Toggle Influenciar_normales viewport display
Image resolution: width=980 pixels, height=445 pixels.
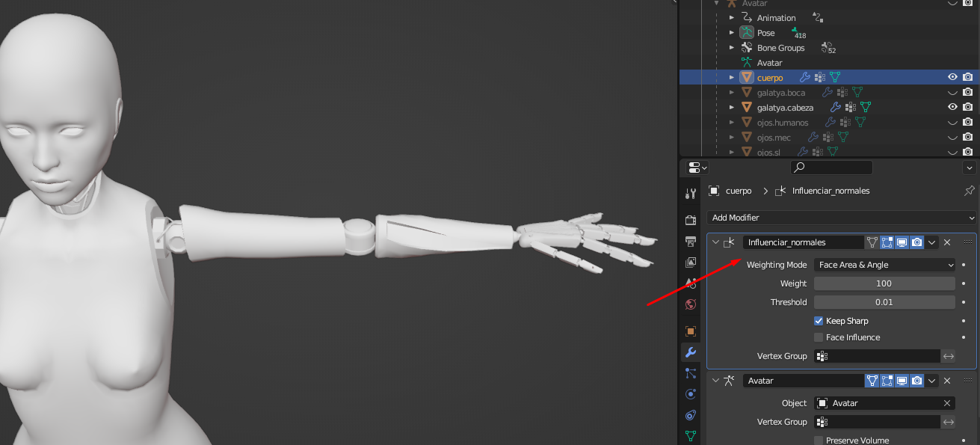coord(902,242)
